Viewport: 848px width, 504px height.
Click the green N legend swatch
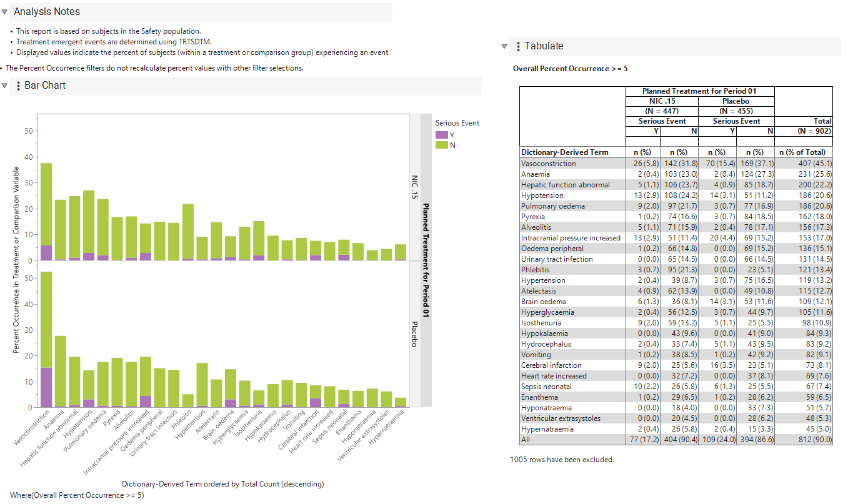[x=442, y=145]
